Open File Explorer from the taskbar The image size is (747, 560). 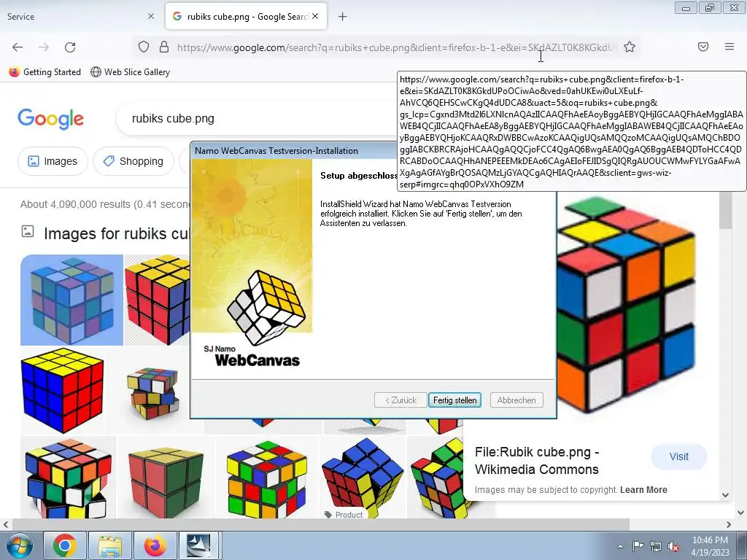tap(110, 545)
